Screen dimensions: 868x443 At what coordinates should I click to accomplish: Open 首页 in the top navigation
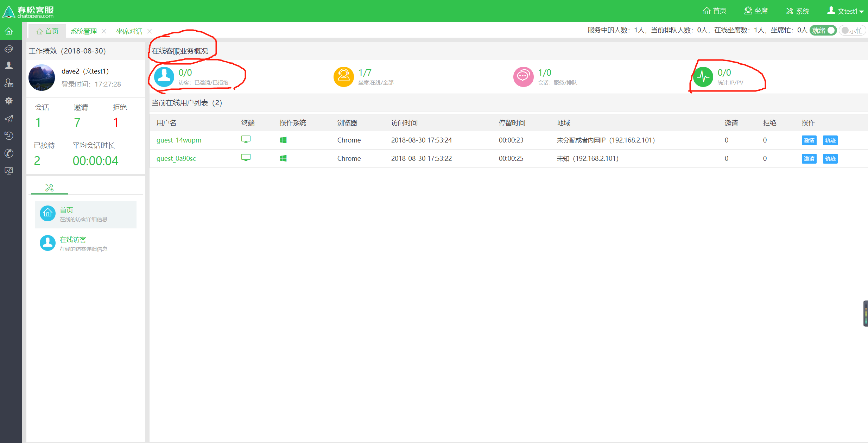[714, 11]
